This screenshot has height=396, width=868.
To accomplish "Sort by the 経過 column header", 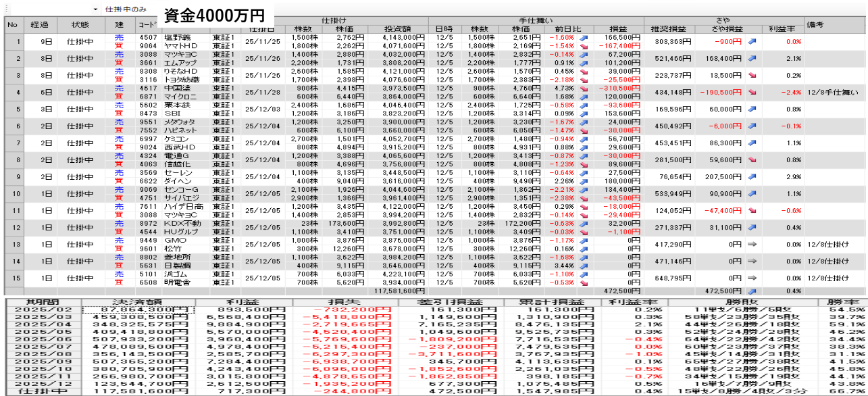I will (40, 24).
